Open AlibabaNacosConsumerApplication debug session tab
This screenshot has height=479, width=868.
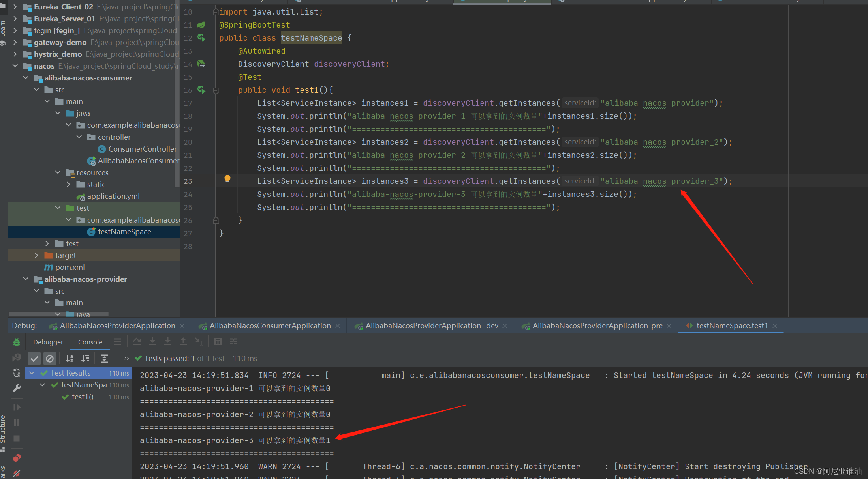(270, 326)
